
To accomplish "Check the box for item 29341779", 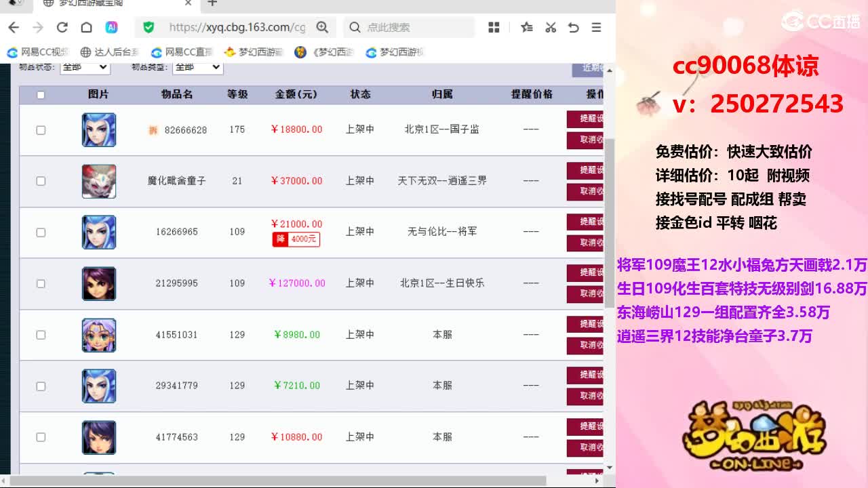I will pos(41,386).
